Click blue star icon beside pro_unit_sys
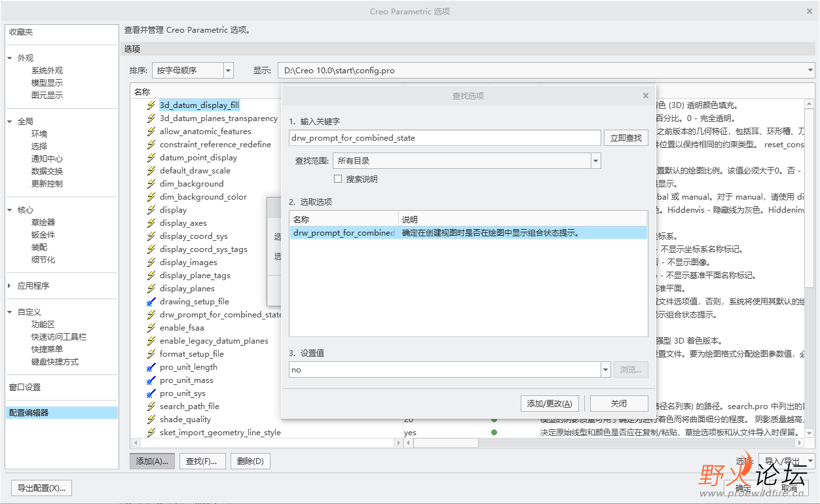This screenshot has height=504, width=820. pyautogui.click(x=151, y=393)
